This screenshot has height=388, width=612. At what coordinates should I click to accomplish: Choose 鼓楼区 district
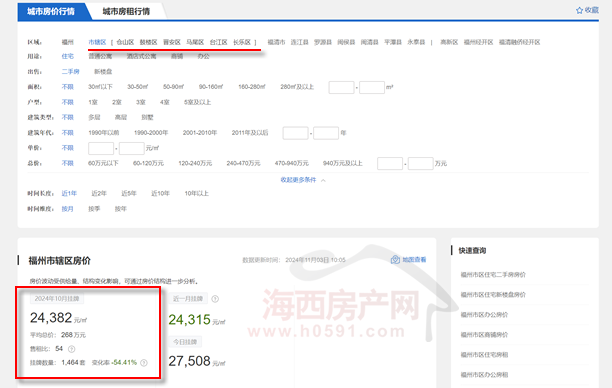(148, 42)
